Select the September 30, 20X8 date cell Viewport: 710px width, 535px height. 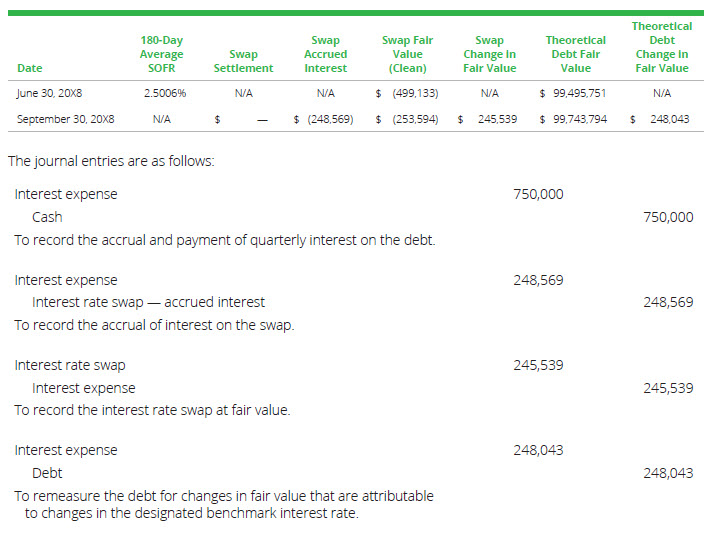click(66, 119)
